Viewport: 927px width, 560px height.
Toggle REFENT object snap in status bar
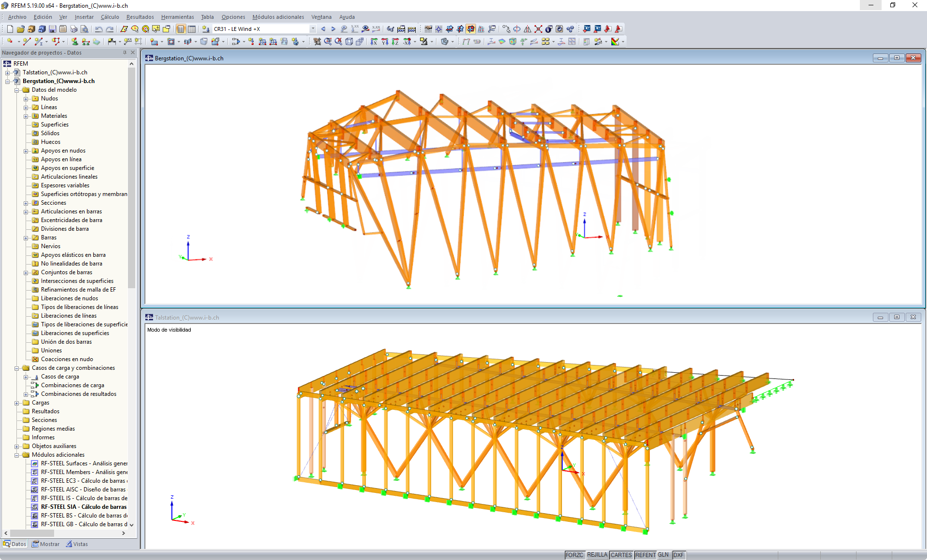(x=645, y=555)
